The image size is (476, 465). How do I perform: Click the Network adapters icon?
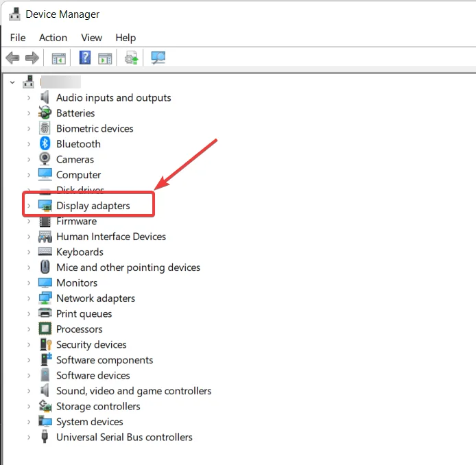click(45, 298)
